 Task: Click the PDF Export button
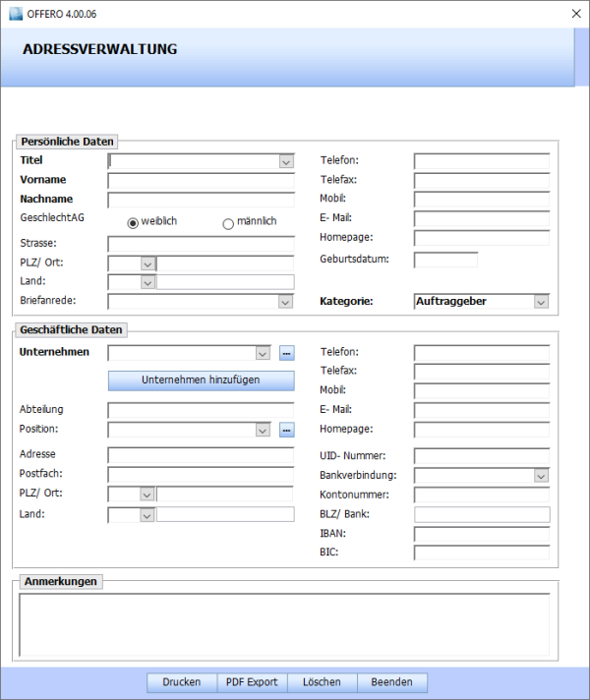tap(252, 682)
